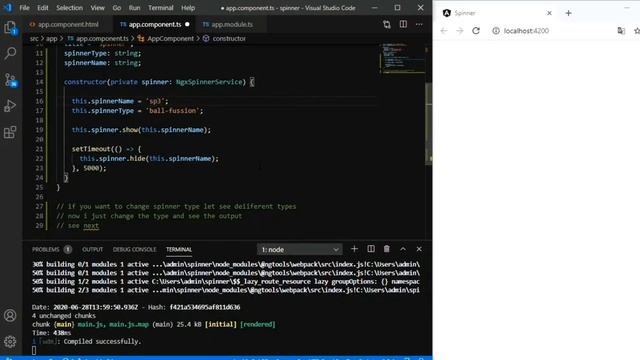The height and width of the screenshot is (360, 640).
Task: Click 'main.js' in the terminal chunk output
Action: 91,324
